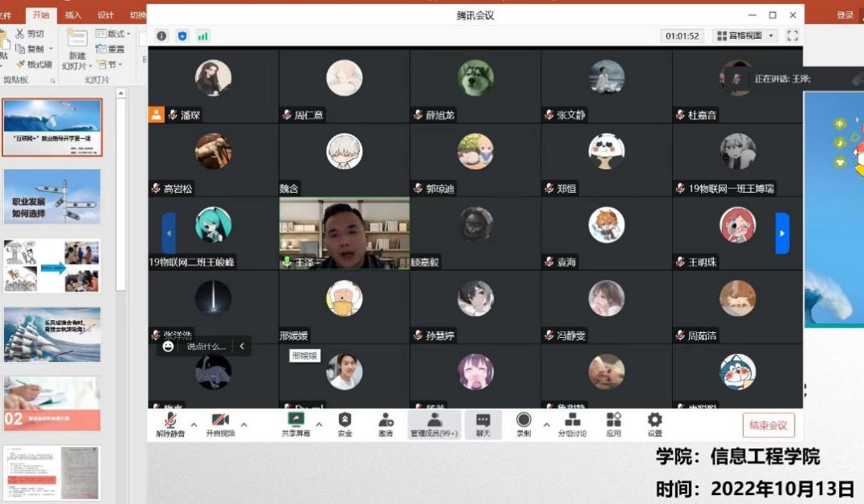864x504 pixels.
Task: Click the 解除静音 microphone icon
Action: 170,420
